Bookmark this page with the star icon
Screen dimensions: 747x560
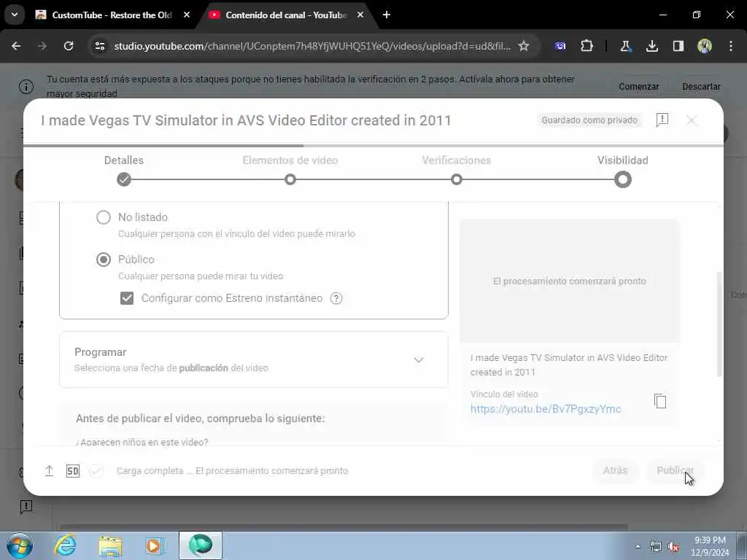(524, 46)
